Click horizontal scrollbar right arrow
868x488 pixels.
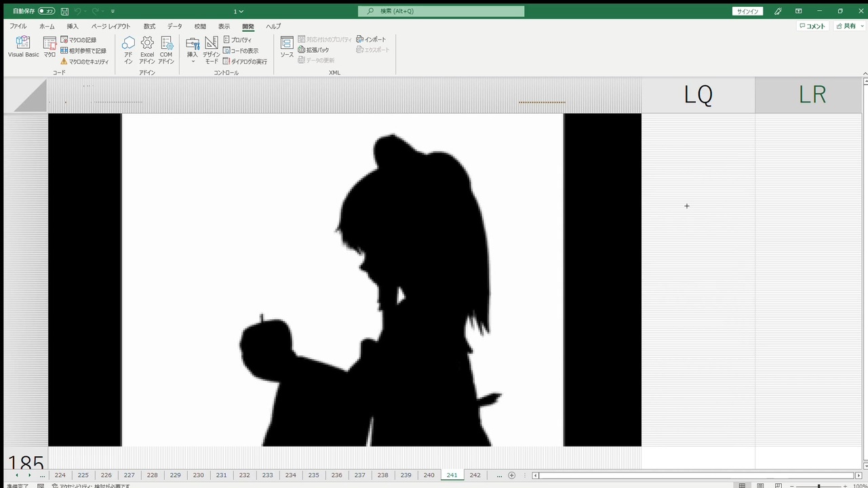click(x=858, y=475)
